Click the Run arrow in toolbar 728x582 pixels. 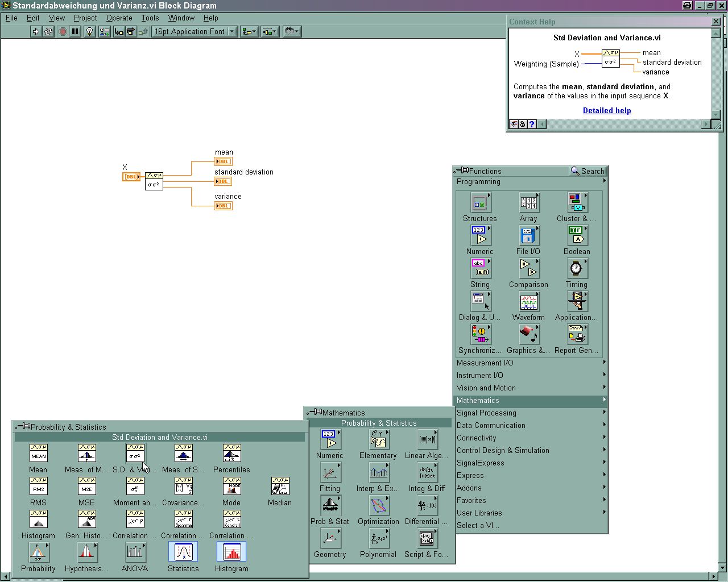pyautogui.click(x=36, y=32)
